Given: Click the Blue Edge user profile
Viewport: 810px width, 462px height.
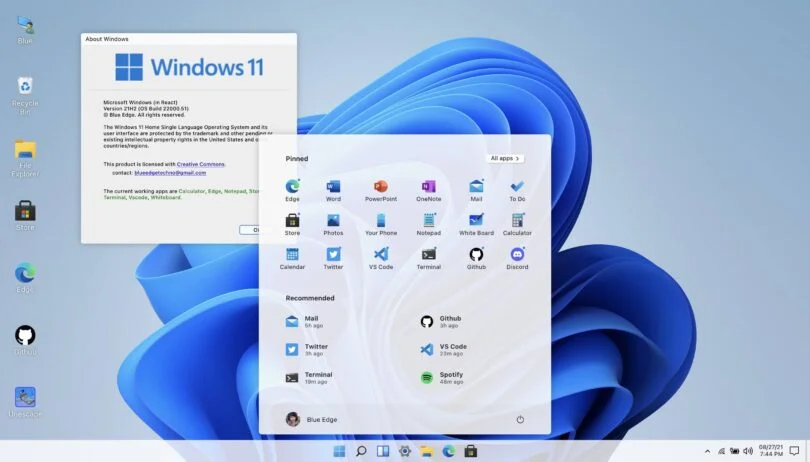Looking at the screenshot, I should [x=311, y=419].
